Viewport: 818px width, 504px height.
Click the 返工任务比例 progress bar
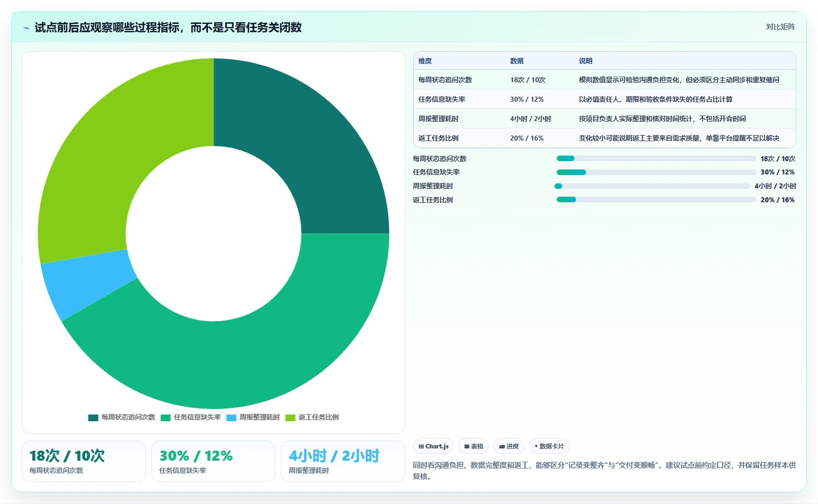click(x=656, y=200)
